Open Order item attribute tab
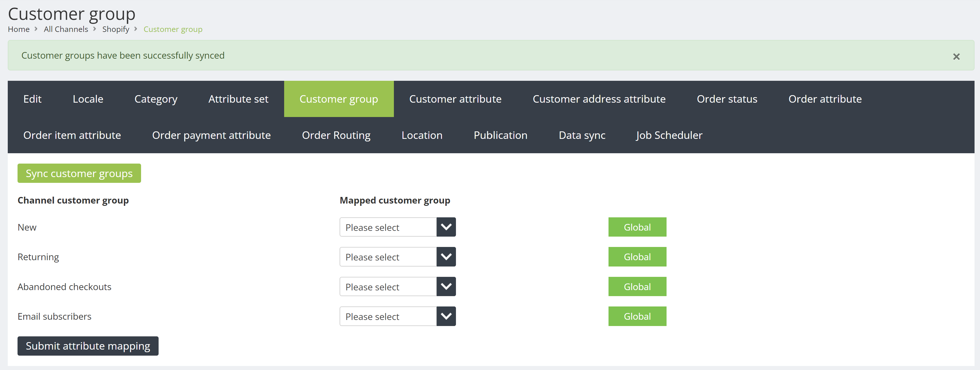The height and width of the screenshot is (370, 980). coord(72,135)
